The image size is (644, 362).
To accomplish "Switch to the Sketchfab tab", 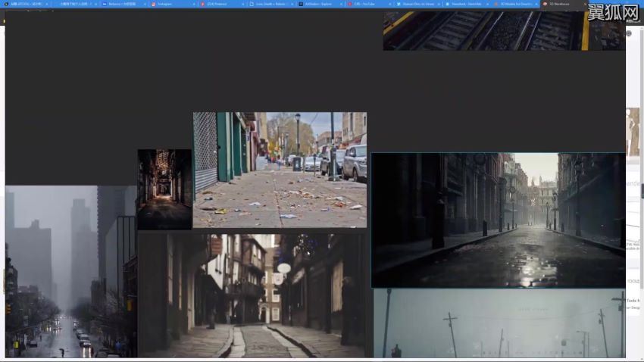I will coord(466,4).
